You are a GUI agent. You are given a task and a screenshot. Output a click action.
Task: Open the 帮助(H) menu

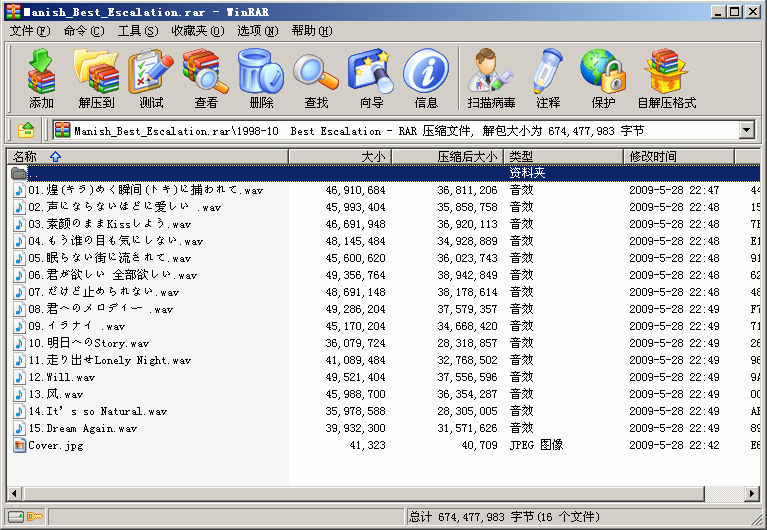pyautogui.click(x=312, y=31)
